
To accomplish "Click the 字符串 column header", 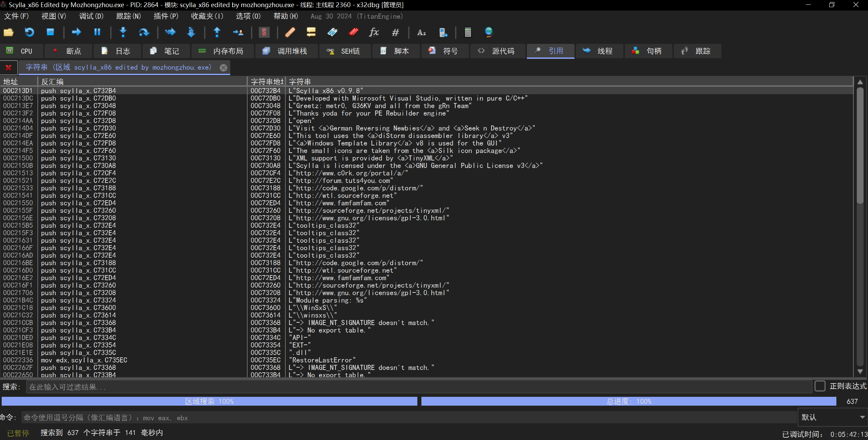I will [570, 82].
